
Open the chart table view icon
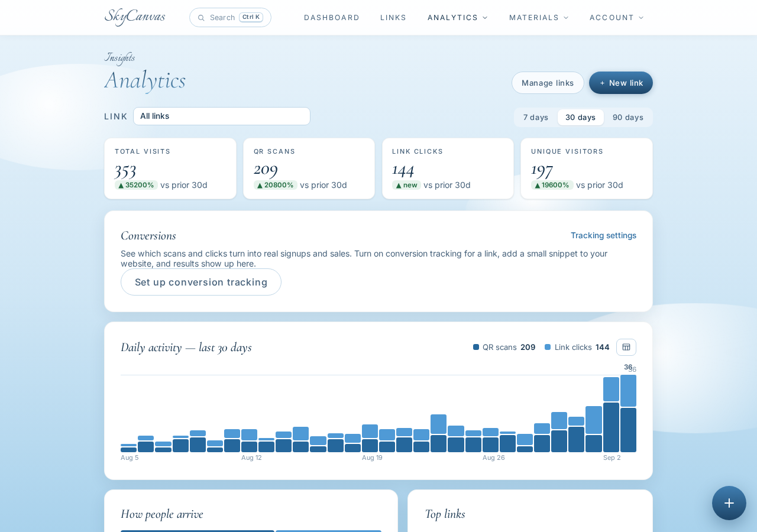626,347
